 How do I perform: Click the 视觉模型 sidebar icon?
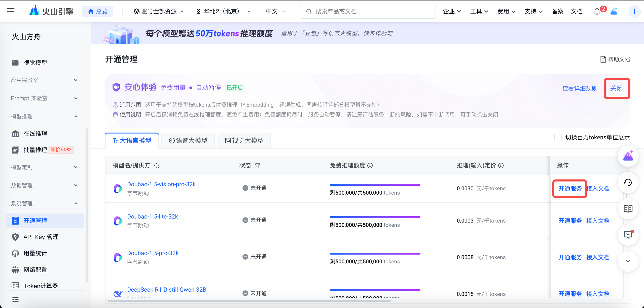(15, 63)
